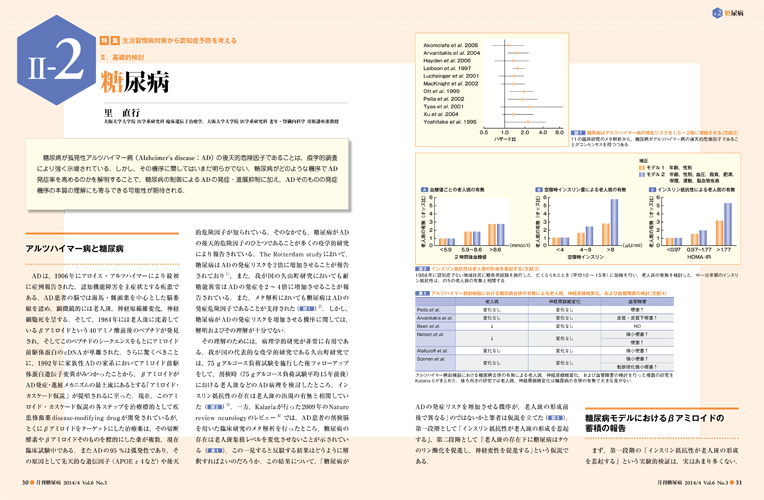Viewport: 764px width, 500px height.
Task: Click the large 糖尿病 article title
Action: click(x=135, y=81)
